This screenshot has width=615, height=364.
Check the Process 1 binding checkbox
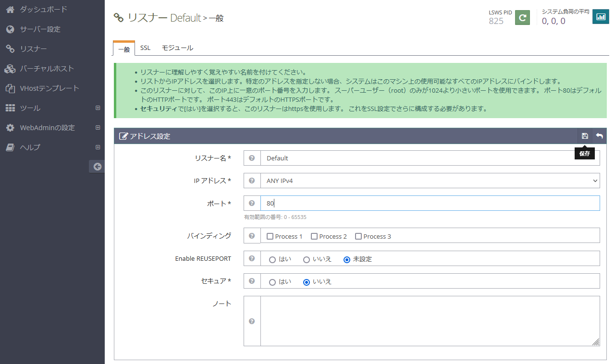tap(270, 236)
